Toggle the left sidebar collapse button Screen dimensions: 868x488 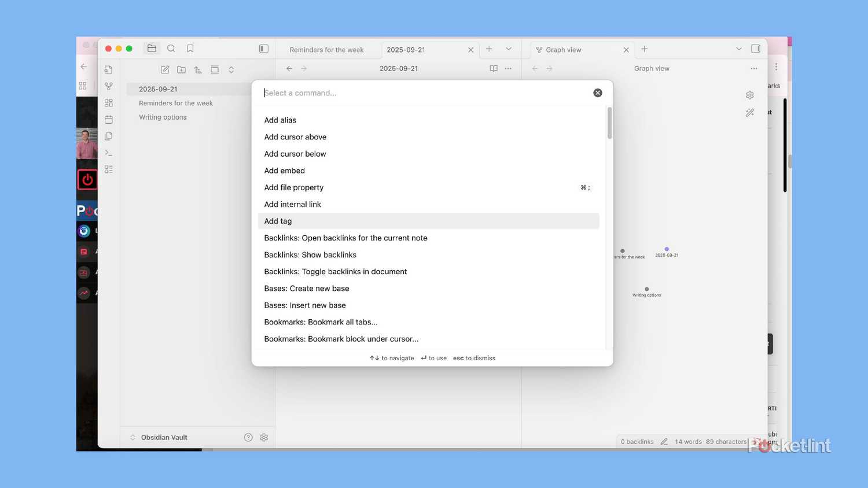(x=264, y=49)
